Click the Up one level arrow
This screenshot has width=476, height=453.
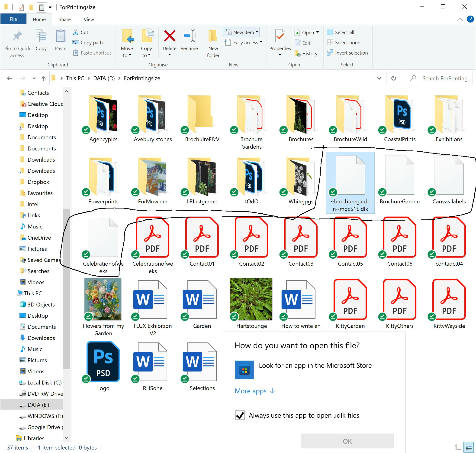click(x=43, y=78)
